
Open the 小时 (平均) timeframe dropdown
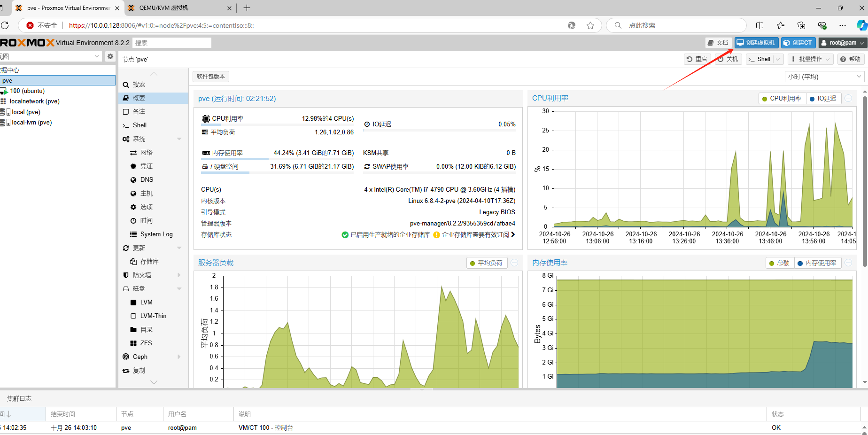[825, 77]
